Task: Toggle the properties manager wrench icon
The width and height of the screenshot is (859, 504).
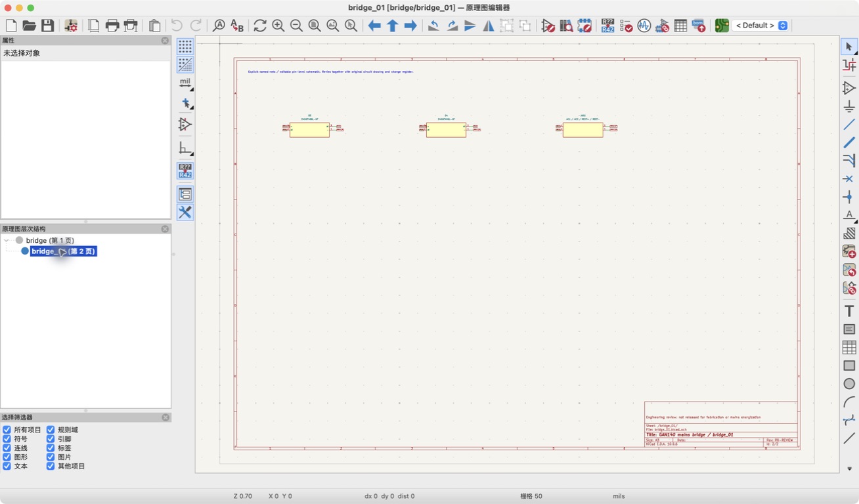Action: (x=185, y=212)
